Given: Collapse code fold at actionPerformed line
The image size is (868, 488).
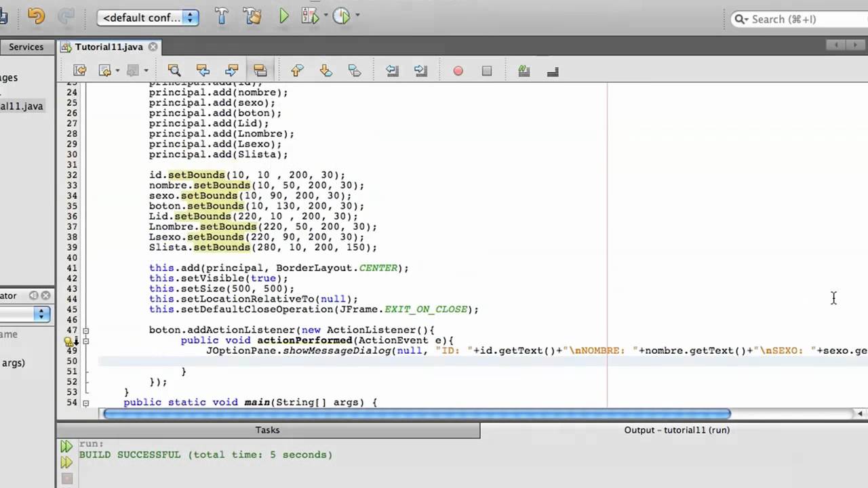Looking at the screenshot, I should 85,341.
